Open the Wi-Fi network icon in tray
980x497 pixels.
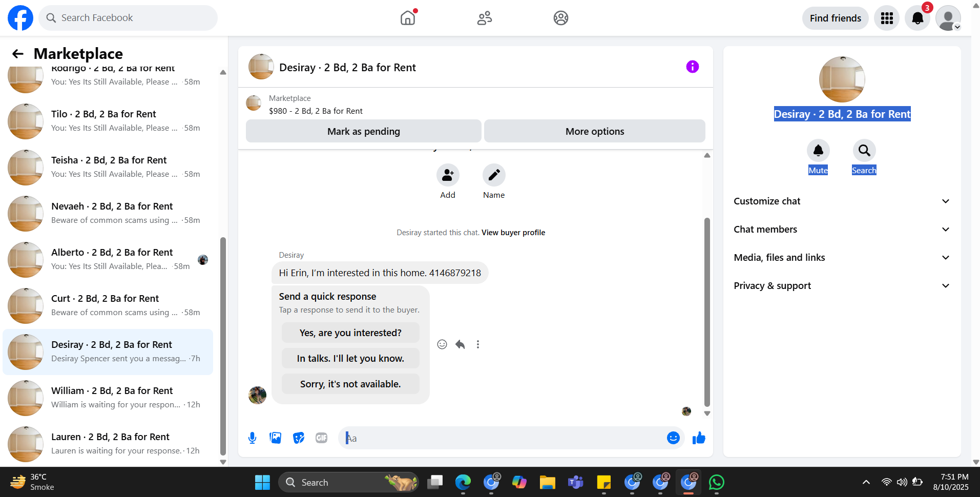(886, 482)
